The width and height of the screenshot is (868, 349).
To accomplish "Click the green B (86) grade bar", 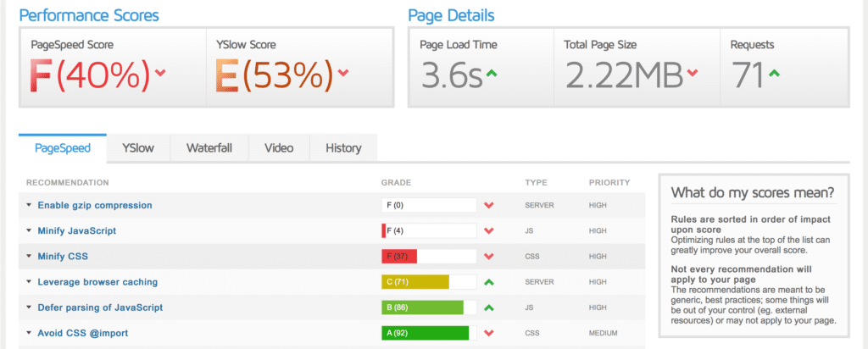I will [x=422, y=307].
